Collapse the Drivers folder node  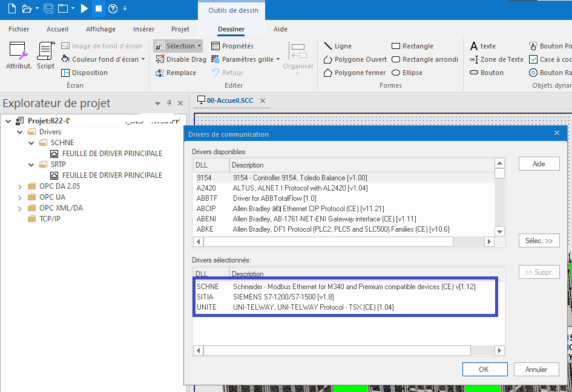click(x=20, y=132)
